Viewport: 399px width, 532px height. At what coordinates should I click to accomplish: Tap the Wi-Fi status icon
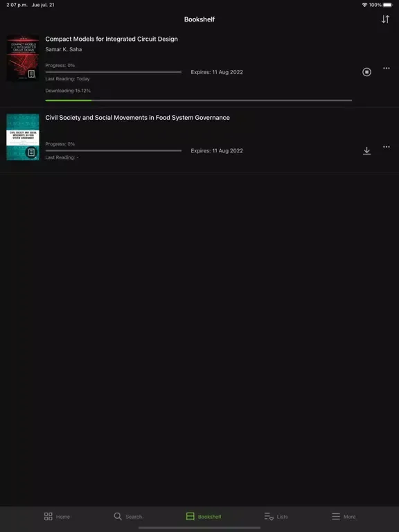point(364,5)
